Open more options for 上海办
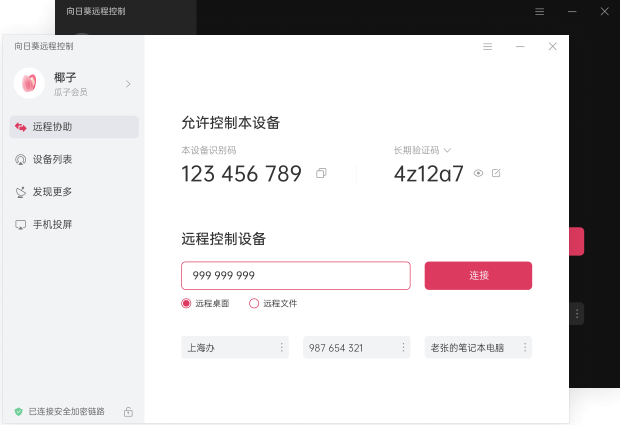 click(x=282, y=348)
